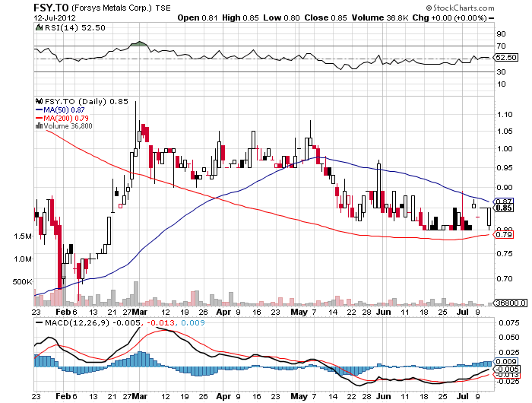Viewport: 532px width, 403px height.
Task: Click the MACD(12,26,9) legend label
Action: 77,322
